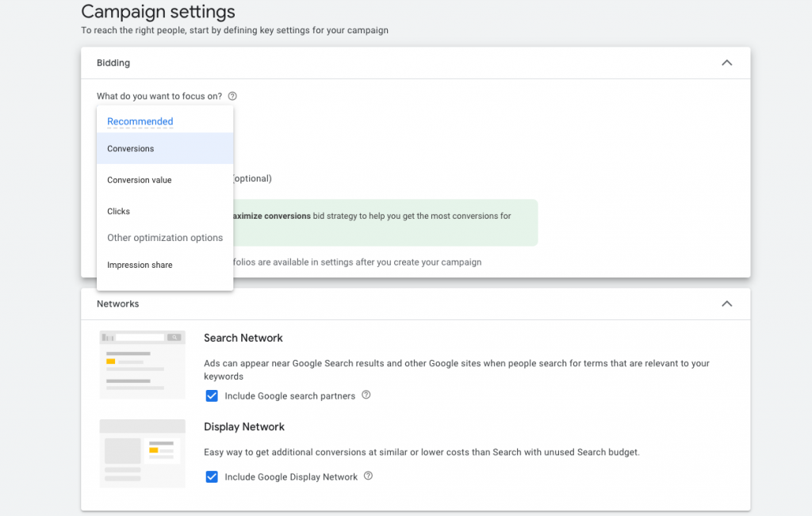Image resolution: width=812 pixels, height=516 pixels.
Task: Uncheck Include Google Display Network
Action: [212, 476]
